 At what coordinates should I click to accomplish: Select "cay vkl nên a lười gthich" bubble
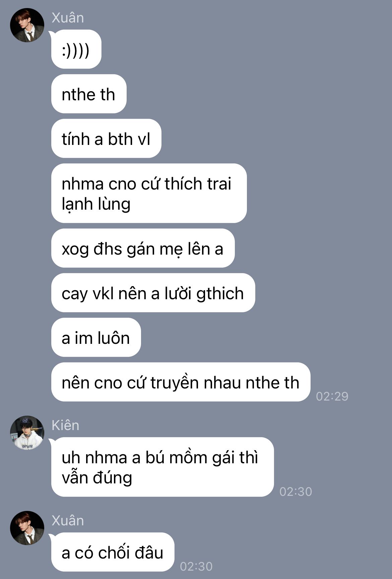(x=153, y=293)
